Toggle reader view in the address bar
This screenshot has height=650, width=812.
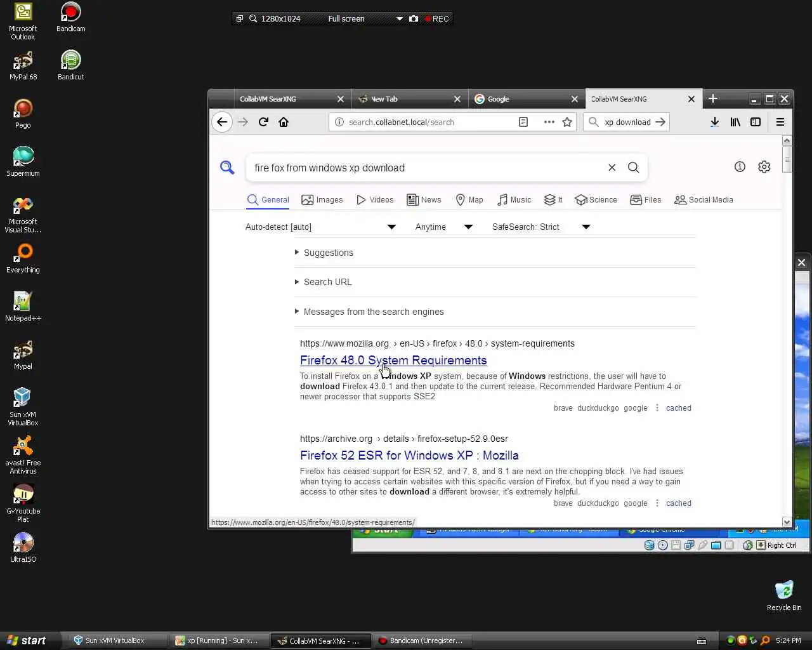coord(523,122)
